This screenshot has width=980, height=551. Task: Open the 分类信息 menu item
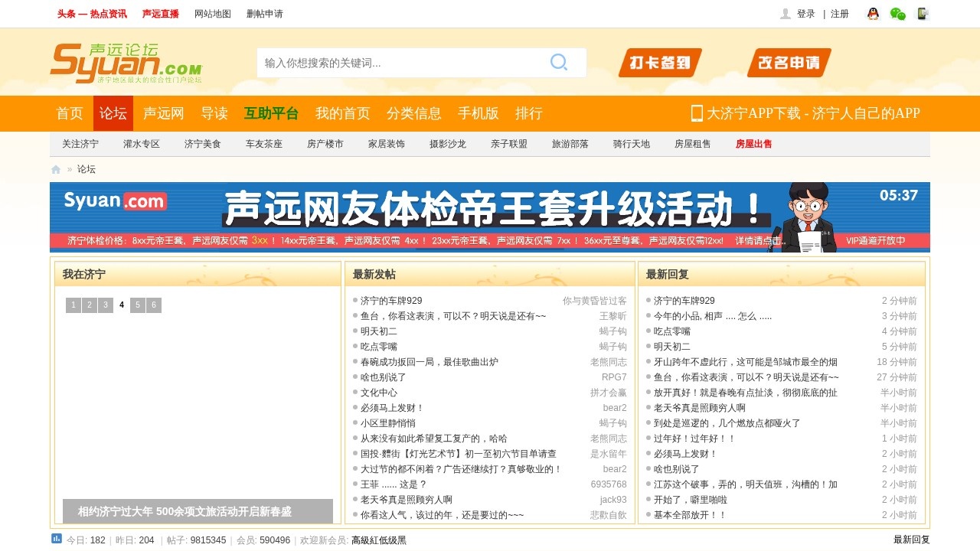(415, 113)
